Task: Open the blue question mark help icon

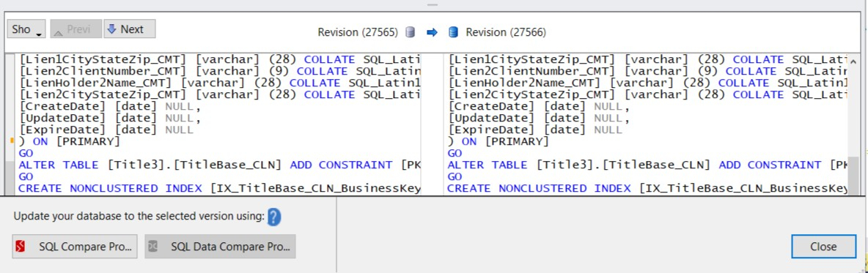Action: (274, 217)
